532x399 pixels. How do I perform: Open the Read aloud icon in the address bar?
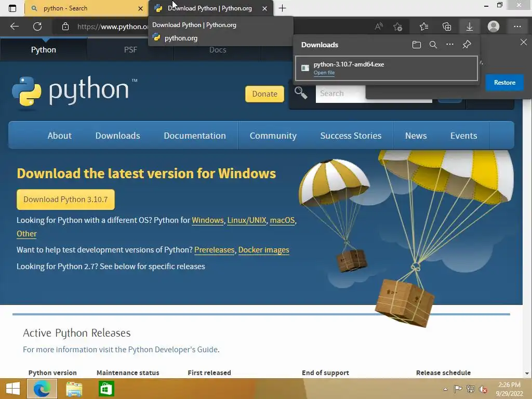pos(379,26)
